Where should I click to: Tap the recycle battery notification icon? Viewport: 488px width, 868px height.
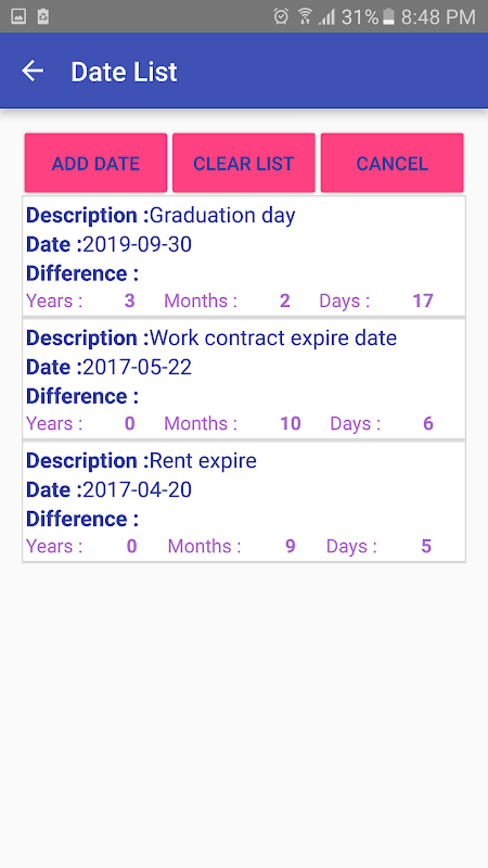pyautogui.click(x=43, y=17)
